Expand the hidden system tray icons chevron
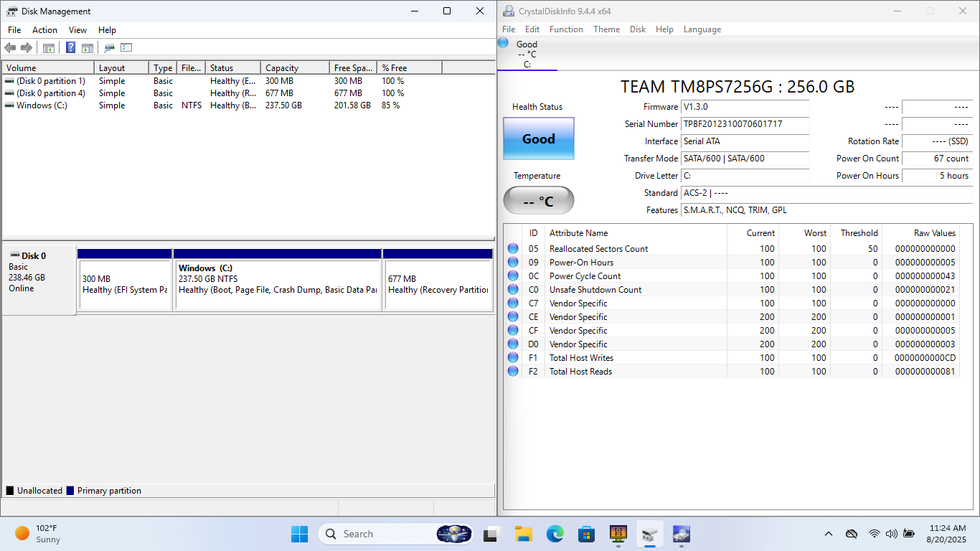 [x=829, y=534]
